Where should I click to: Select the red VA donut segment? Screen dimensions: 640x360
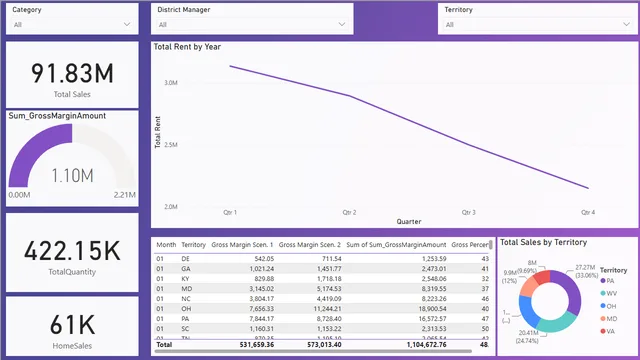(x=543, y=277)
